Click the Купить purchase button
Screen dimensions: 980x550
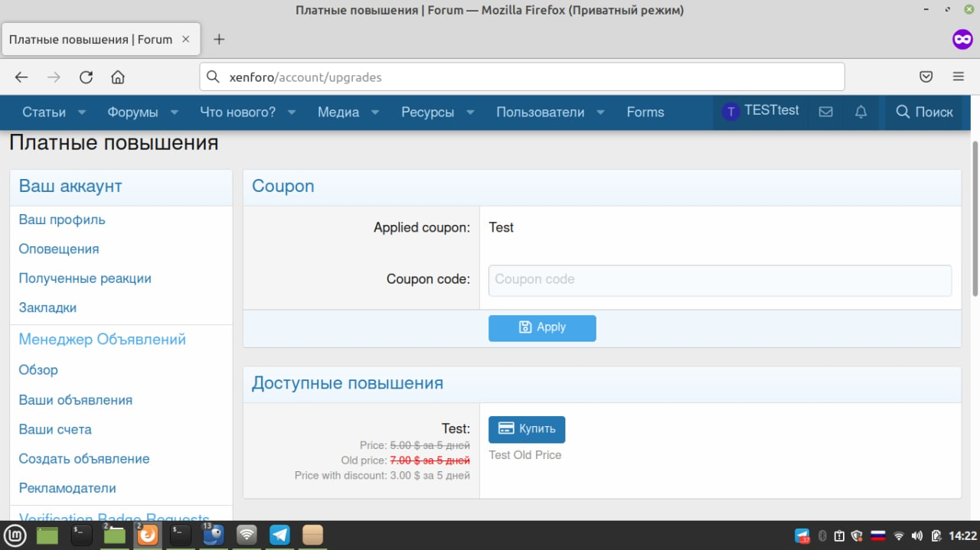(x=527, y=429)
